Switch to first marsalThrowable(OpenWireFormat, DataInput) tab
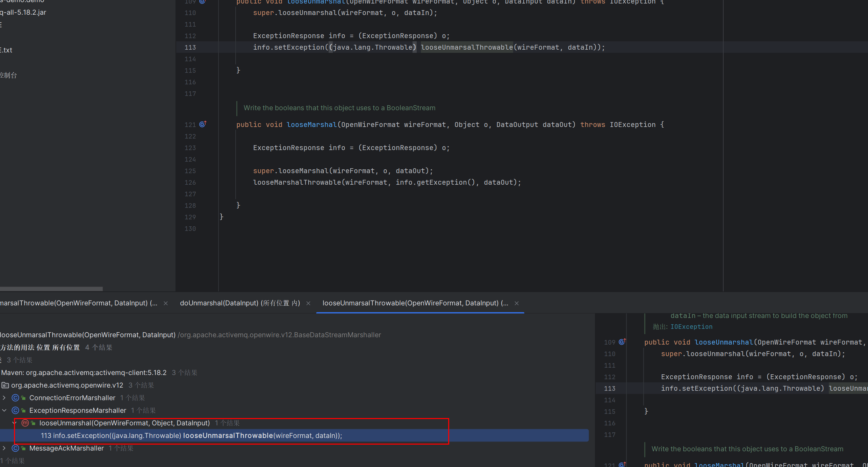The image size is (868, 467). pos(79,303)
